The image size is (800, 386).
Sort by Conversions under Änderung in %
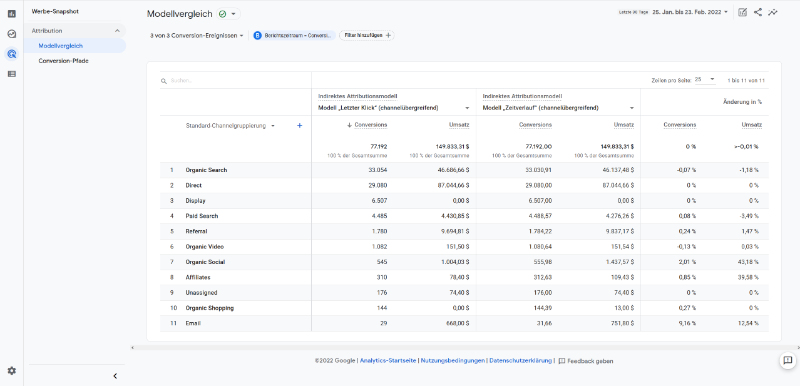point(680,125)
